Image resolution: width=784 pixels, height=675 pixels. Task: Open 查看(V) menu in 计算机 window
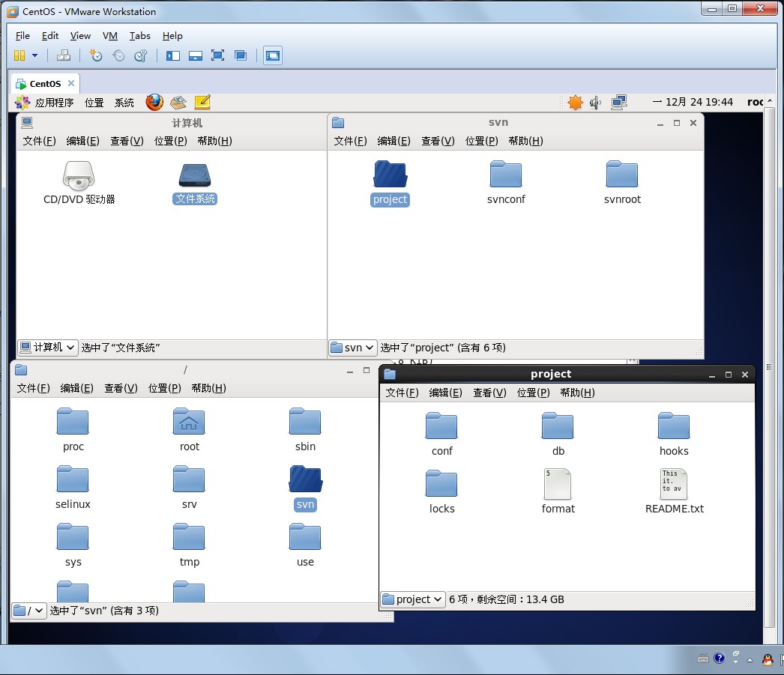tap(127, 141)
